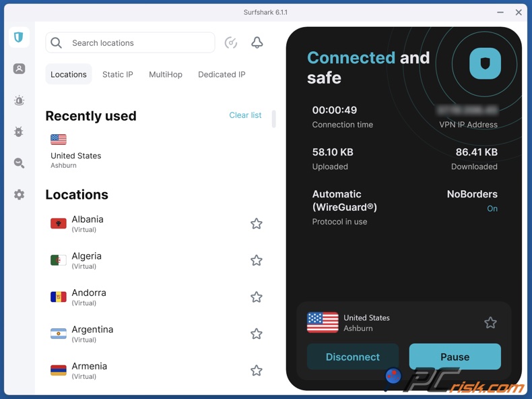Open the Alert siren sidebar icon
532x399 pixels.
19,100
